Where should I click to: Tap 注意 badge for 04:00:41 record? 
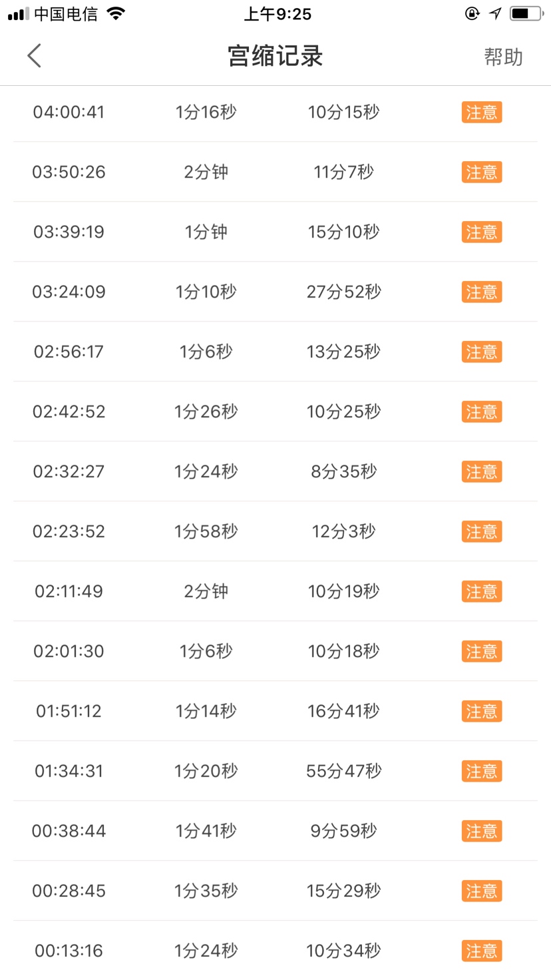click(x=482, y=113)
